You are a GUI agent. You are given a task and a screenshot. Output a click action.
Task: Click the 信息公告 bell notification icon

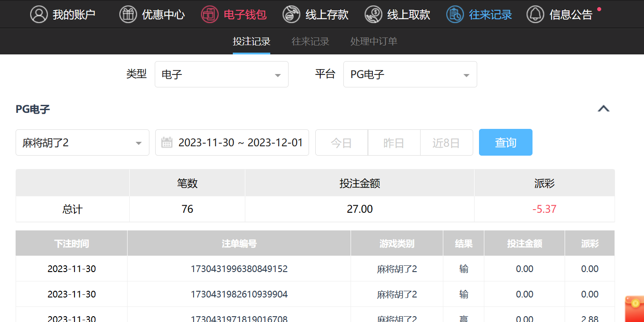(x=535, y=14)
